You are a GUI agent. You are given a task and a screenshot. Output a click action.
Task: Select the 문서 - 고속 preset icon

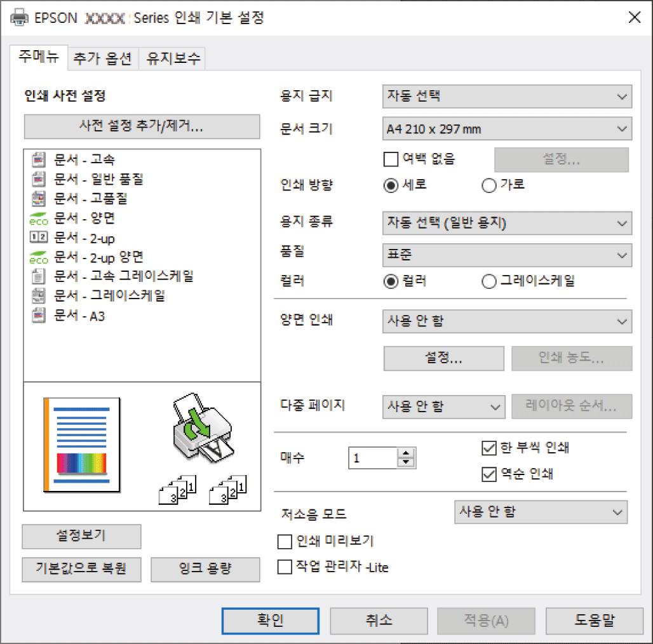coord(39,159)
